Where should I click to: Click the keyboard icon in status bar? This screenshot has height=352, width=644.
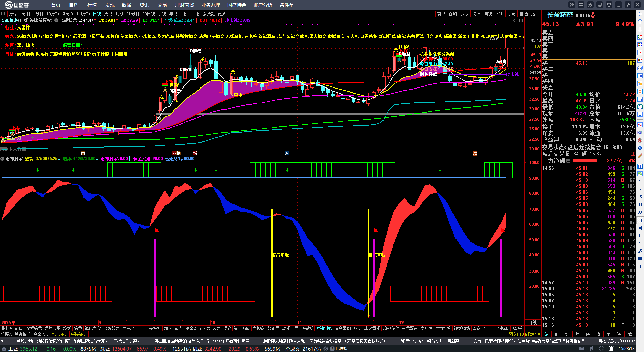(581, 349)
